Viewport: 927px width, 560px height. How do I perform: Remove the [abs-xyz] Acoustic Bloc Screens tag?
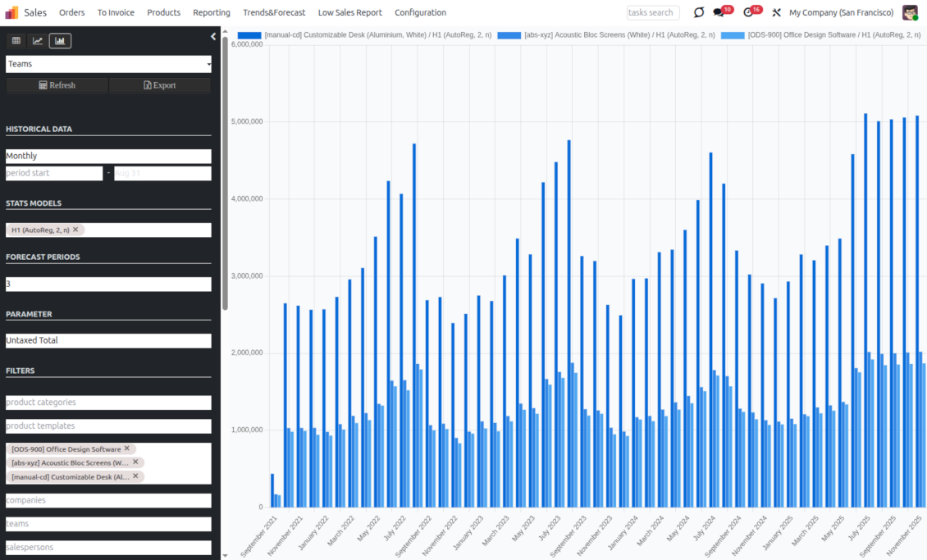(135, 462)
